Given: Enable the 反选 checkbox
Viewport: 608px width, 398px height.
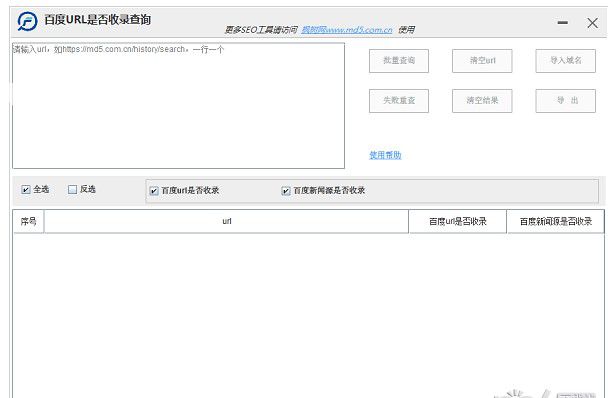Looking at the screenshot, I should coord(72,189).
